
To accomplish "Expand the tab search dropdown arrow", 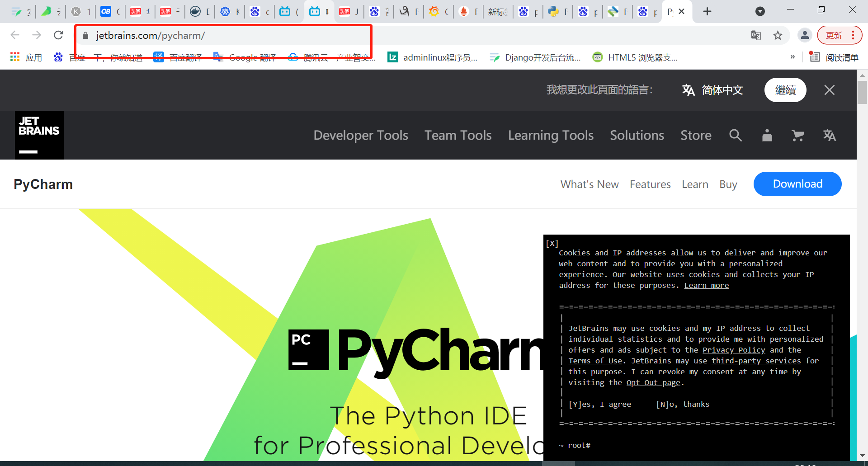I will 760,11.
